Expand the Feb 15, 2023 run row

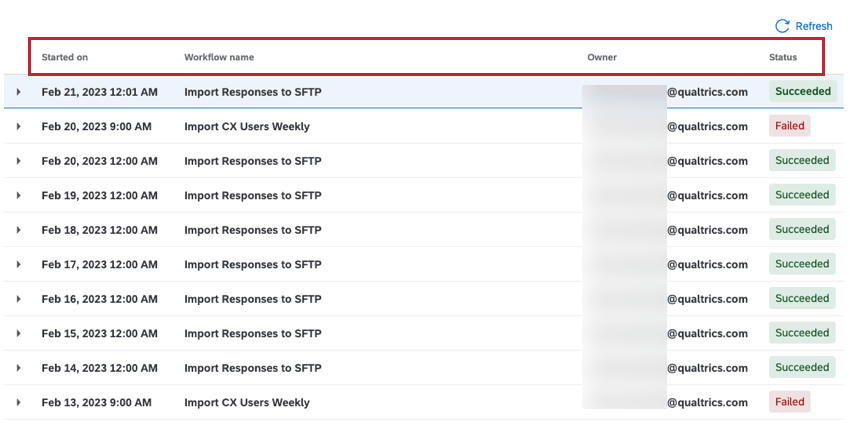pos(18,333)
